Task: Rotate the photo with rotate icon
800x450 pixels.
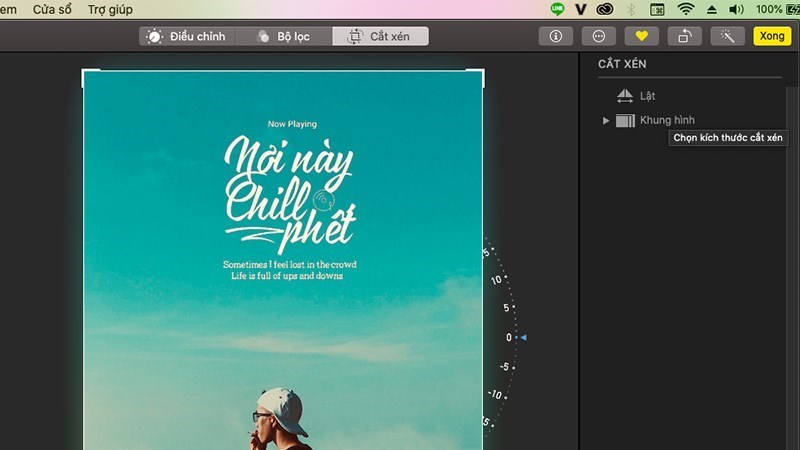Action: tap(685, 36)
